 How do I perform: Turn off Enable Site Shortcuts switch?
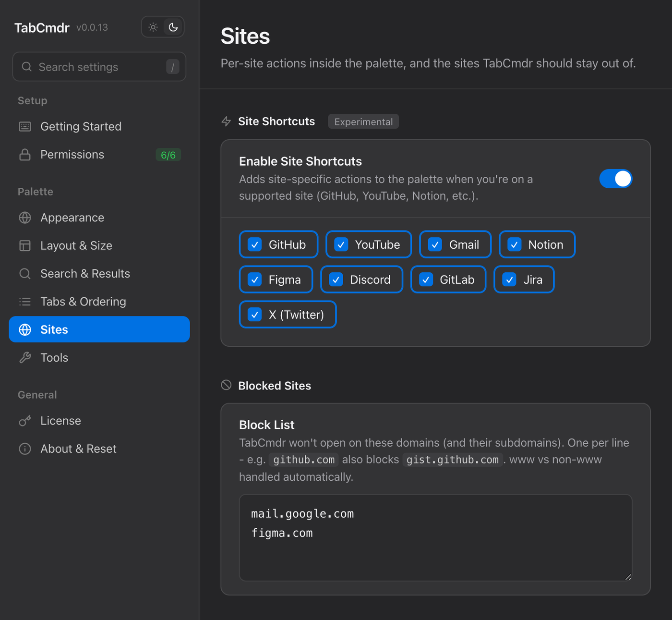click(x=616, y=179)
